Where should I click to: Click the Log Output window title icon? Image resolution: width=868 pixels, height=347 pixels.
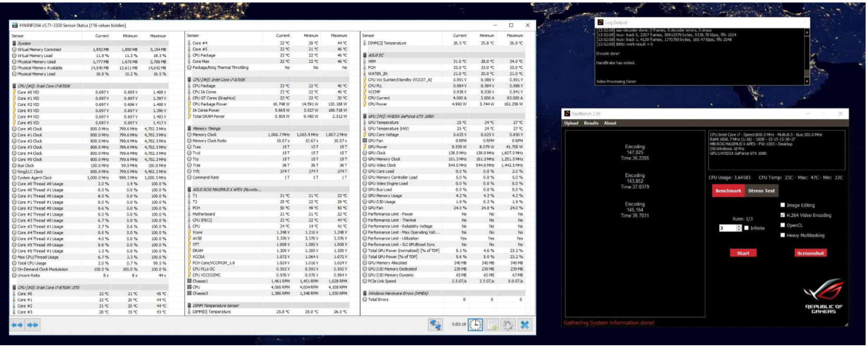coord(601,22)
